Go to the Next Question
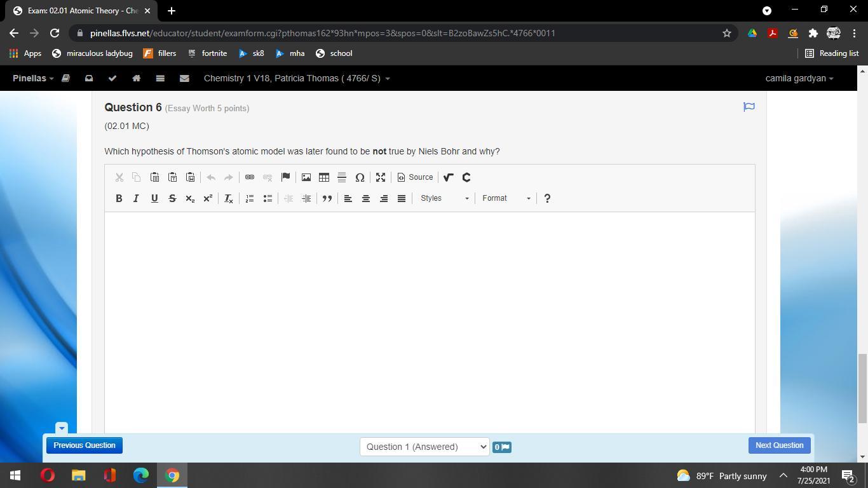The width and height of the screenshot is (868, 488). coord(779,445)
